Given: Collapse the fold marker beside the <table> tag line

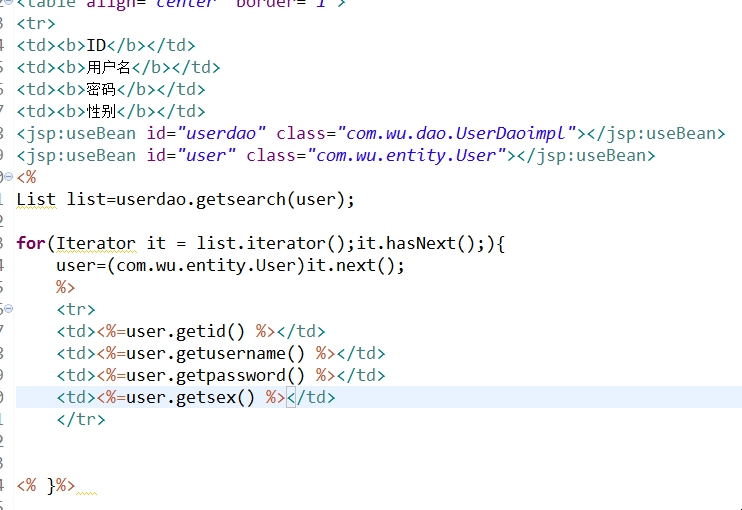Looking at the screenshot, I should tap(8, 4).
